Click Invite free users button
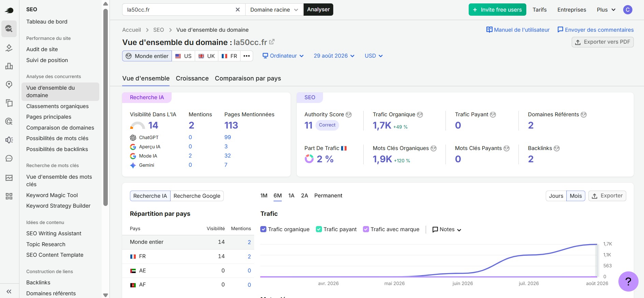The height and width of the screenshot is (298, 644). 497,10
